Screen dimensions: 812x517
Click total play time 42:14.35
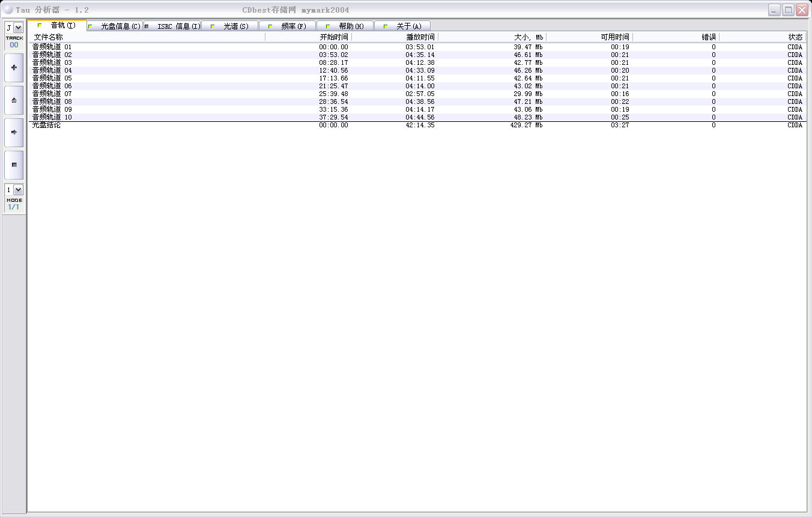[x=420, y=125]
